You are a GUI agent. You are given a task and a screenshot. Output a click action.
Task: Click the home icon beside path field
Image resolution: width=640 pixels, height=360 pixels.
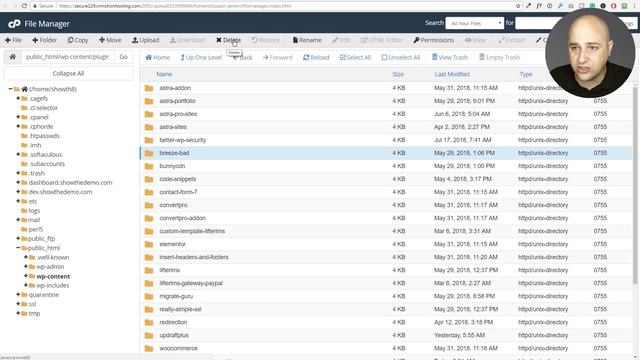[13, 57]
